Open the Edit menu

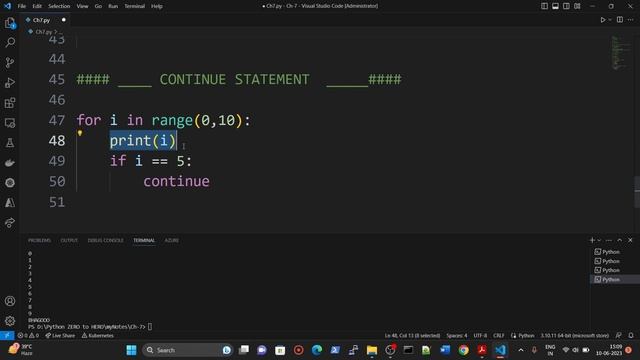37,6
